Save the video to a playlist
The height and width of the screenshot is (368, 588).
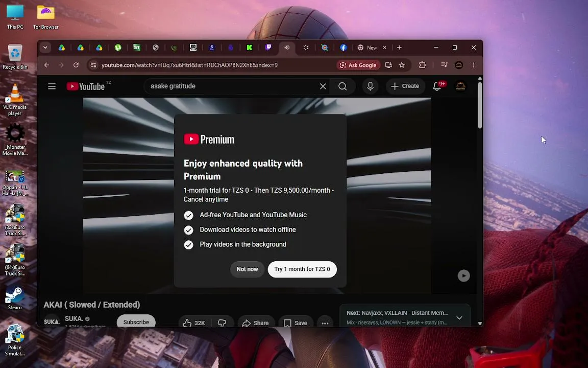point(296,323)
